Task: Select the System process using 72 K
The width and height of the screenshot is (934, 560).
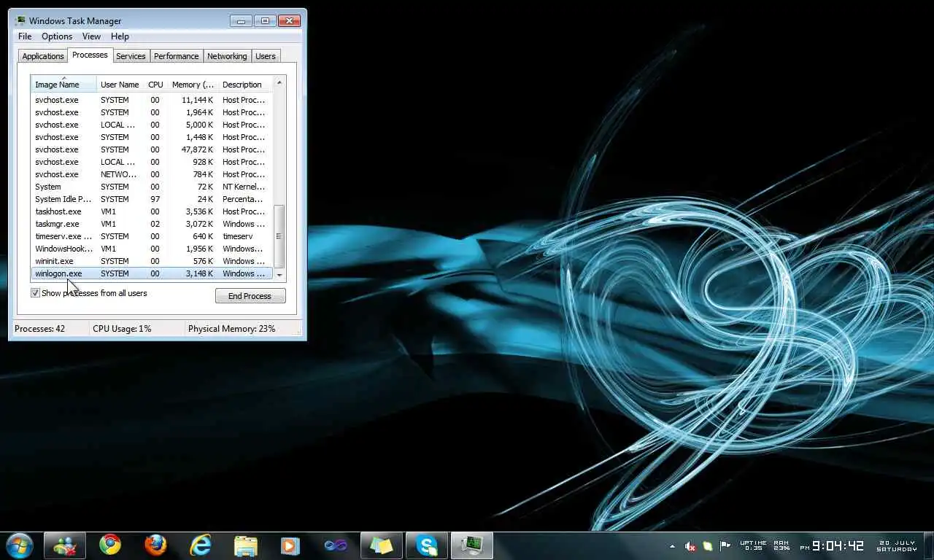Action: coord(152,187)
